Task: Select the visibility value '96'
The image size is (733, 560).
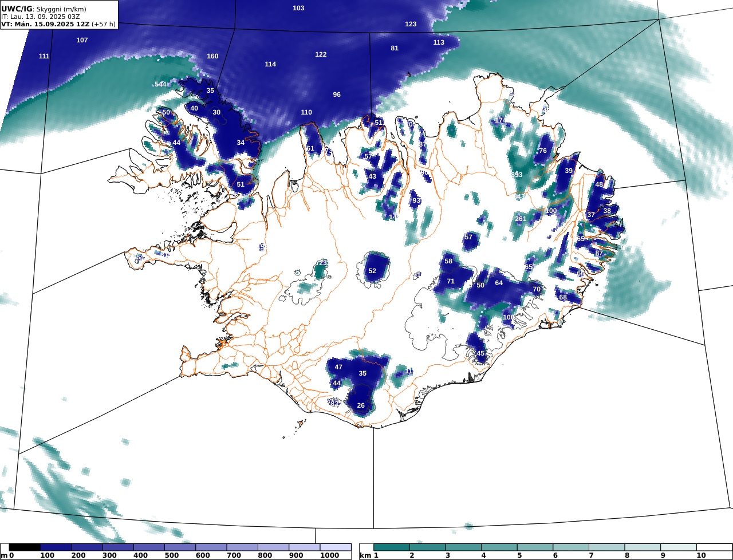Action: click(x=337, y=94)
